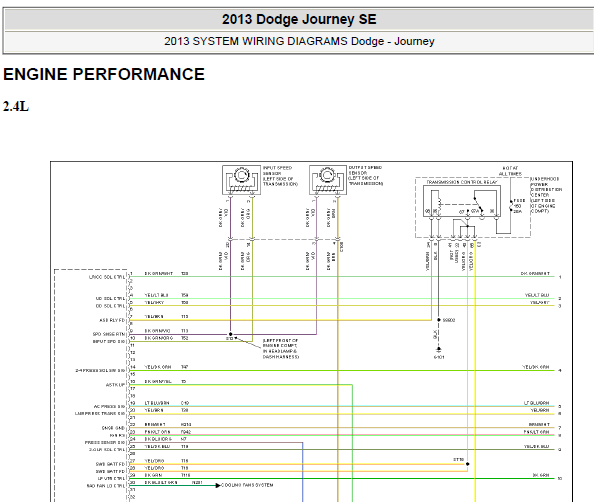
Task: Click the 'COOLING FANS SYSTEM' reference text
Action: pyautogui.click(x=247, y=485)
